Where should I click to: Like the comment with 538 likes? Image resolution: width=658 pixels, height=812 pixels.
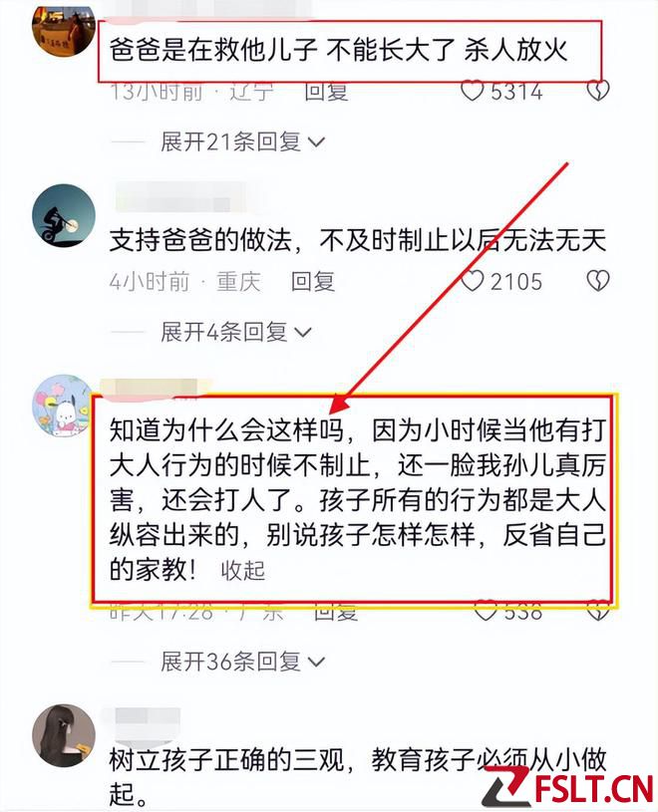(486, 611)
